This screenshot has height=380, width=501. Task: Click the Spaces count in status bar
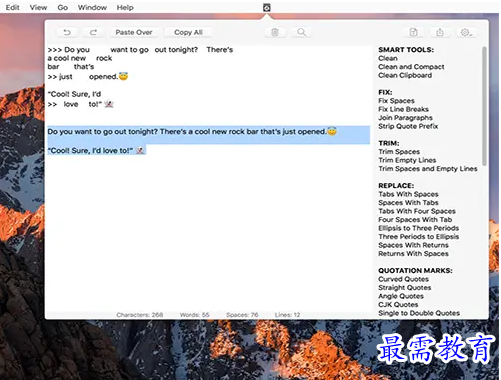pos(242,315)
